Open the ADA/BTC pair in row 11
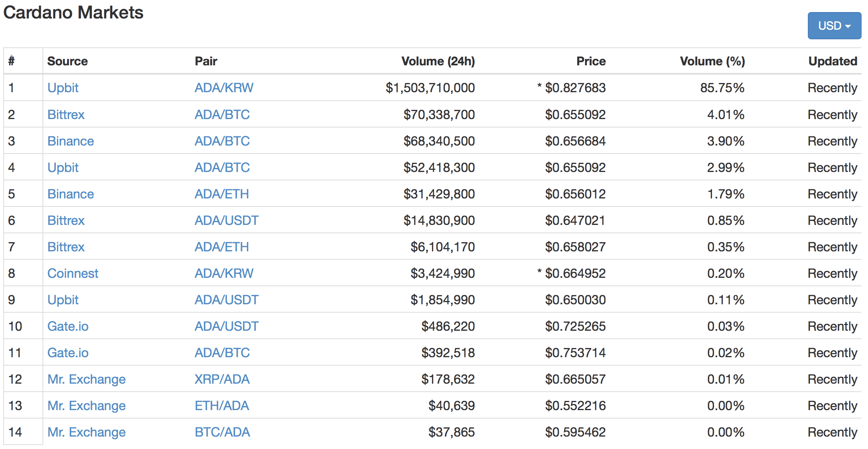 [222, 353]
